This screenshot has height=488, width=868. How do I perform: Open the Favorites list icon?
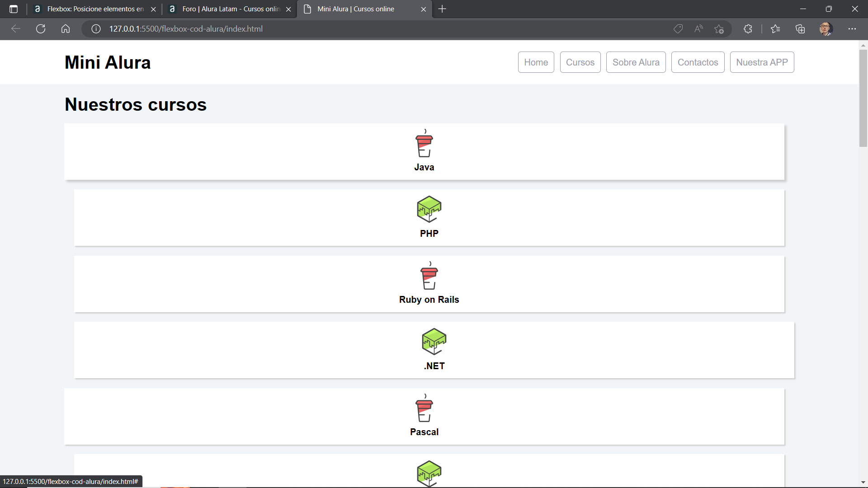[x=775, y=29]
